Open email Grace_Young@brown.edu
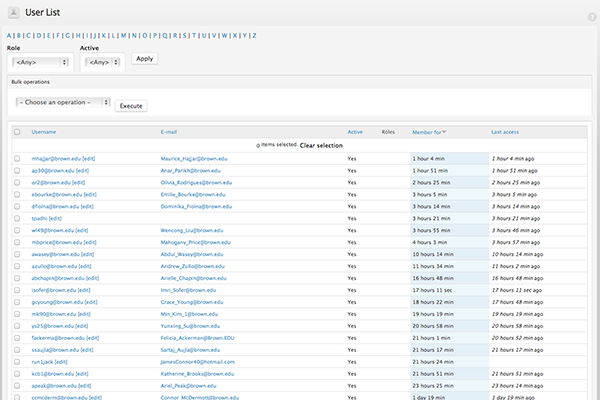This screenshot has height=400, width=600. click(192, 302)
